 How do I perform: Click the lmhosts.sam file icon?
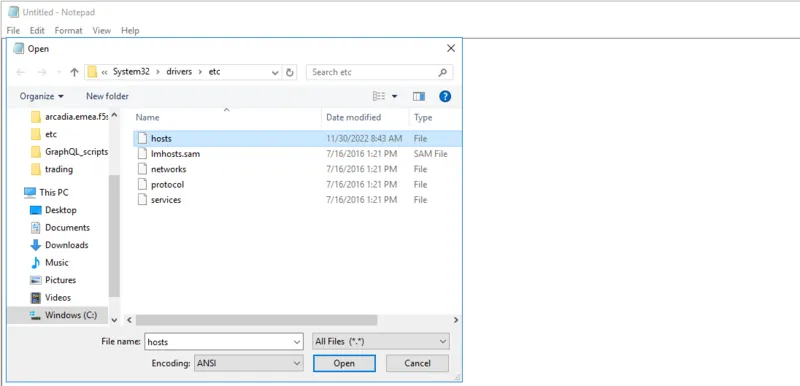point(142,153)
